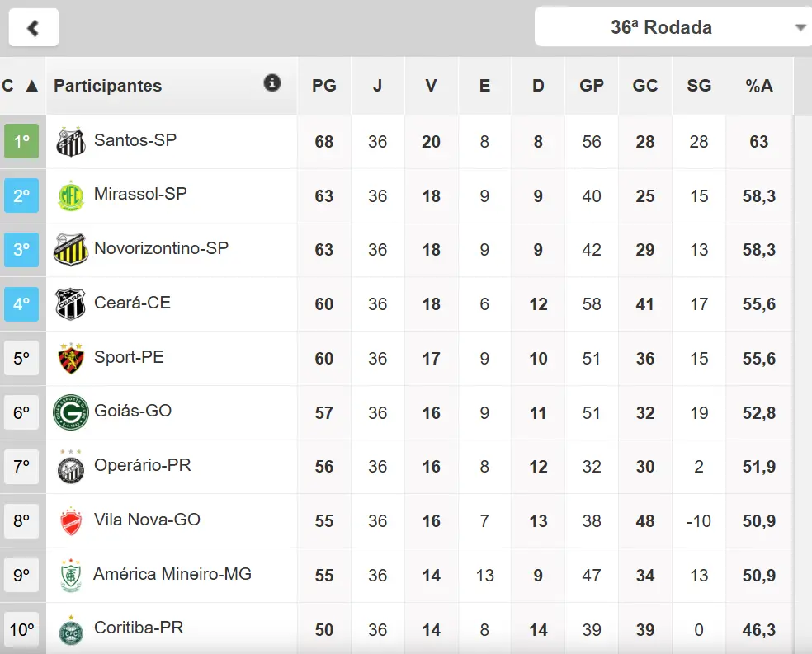Sort table by PG points column

(x=324, y=86)
